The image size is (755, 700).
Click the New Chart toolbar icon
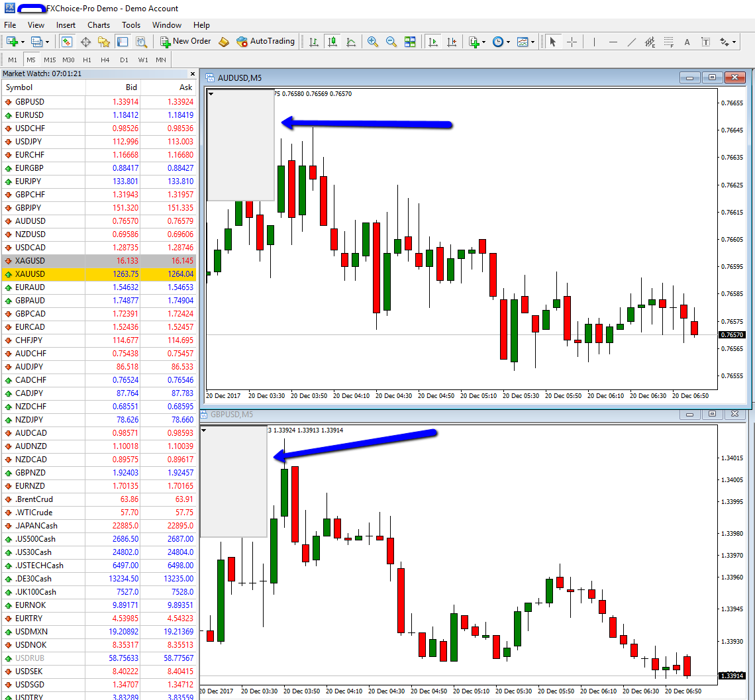(x=11, y=42)
